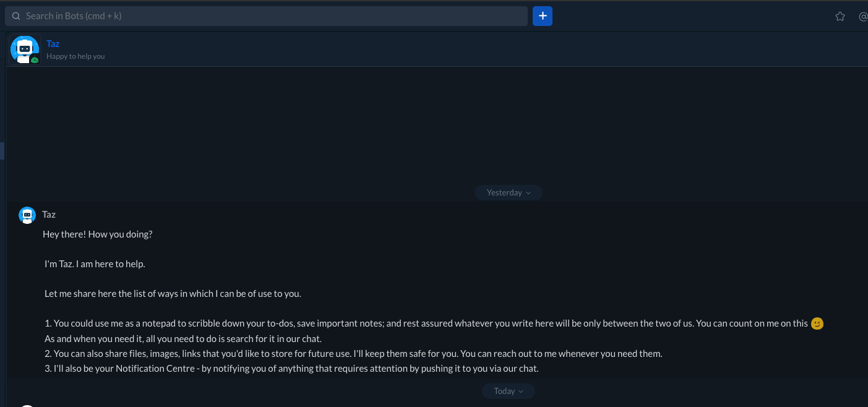Click the 'Hey there! How you doing?' message
The width and height of the screenshot is (868, 407).
(97, 234)
